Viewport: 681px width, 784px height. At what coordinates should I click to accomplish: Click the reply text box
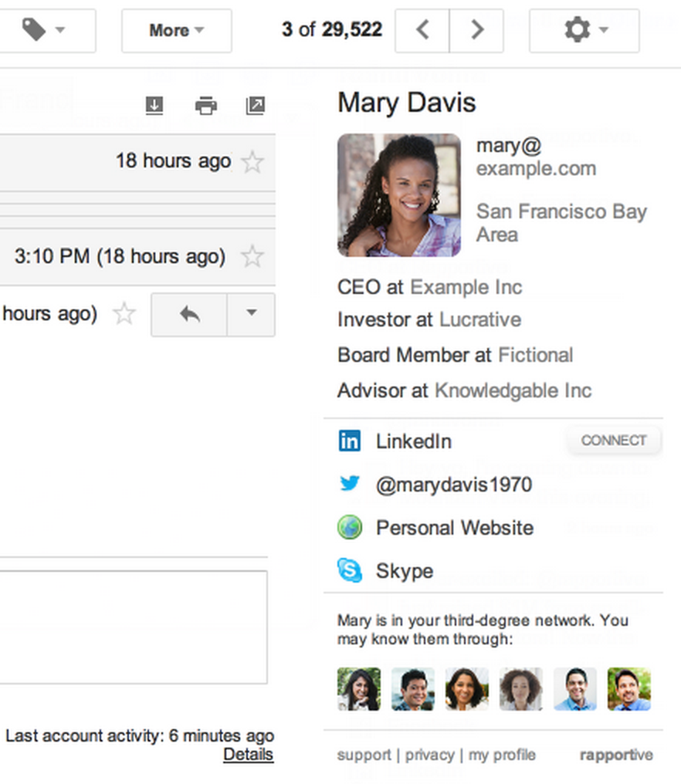point(133,627)
